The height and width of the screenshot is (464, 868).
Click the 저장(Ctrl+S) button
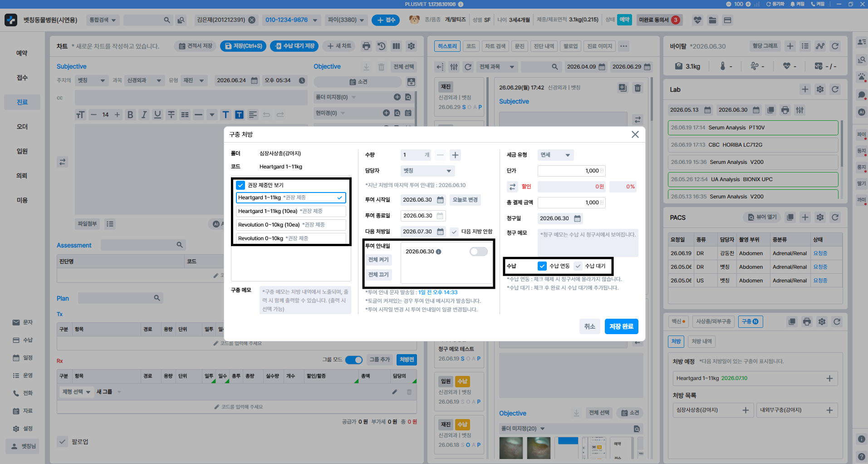coord(243,46)
